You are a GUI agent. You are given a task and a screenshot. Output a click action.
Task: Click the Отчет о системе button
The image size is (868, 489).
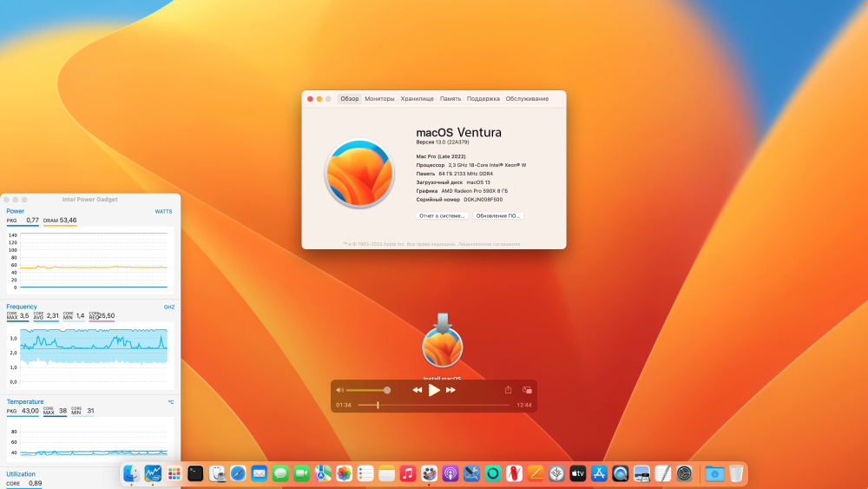point(442,215)
